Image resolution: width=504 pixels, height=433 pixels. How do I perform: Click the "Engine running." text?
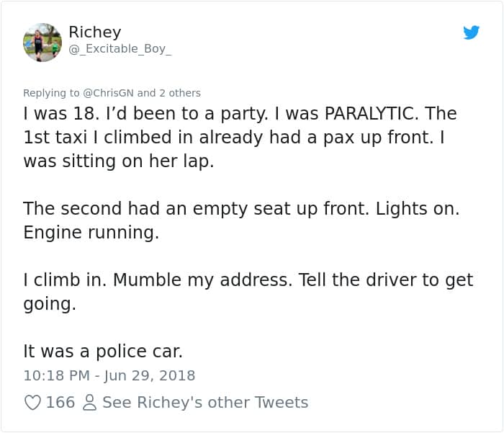point(91,233)
